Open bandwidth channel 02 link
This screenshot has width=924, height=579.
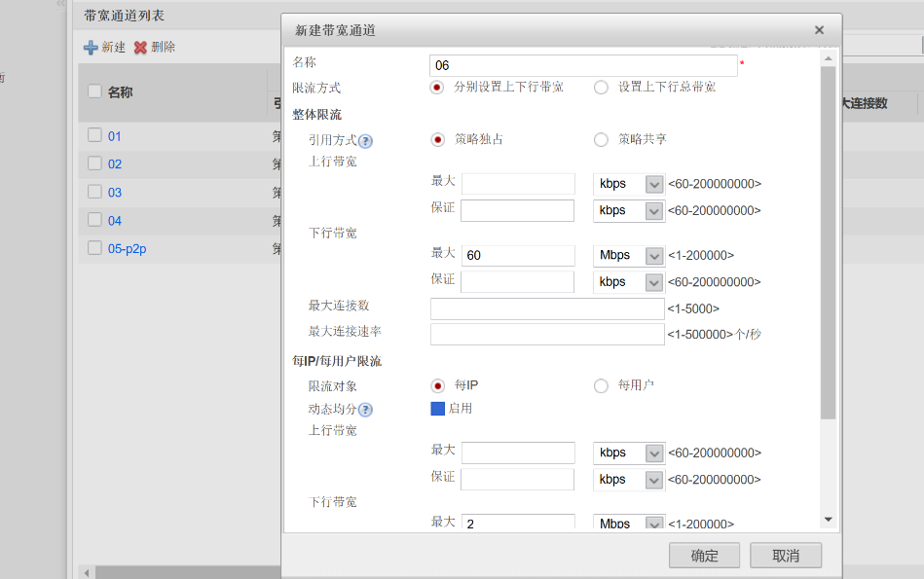[114, 164]
